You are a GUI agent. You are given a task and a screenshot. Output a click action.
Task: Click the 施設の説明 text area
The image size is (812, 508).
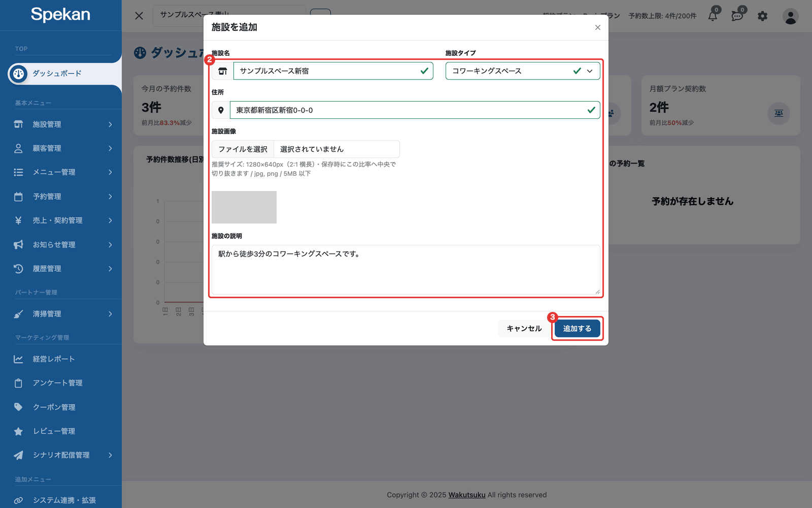pos(406,270)
